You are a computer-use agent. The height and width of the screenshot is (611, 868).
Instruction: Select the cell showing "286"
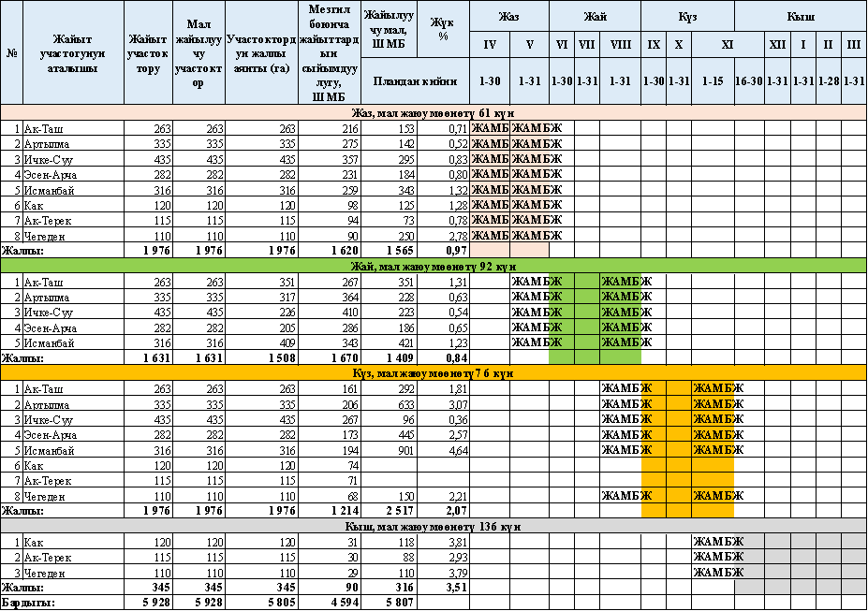click(330, 327)
